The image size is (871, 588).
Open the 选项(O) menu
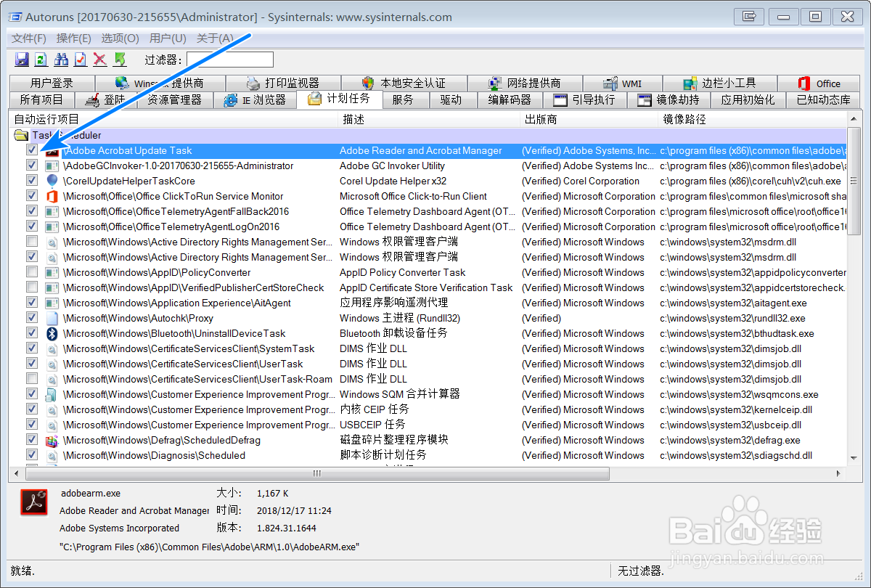pyautogui.click(x=120, y=38)
